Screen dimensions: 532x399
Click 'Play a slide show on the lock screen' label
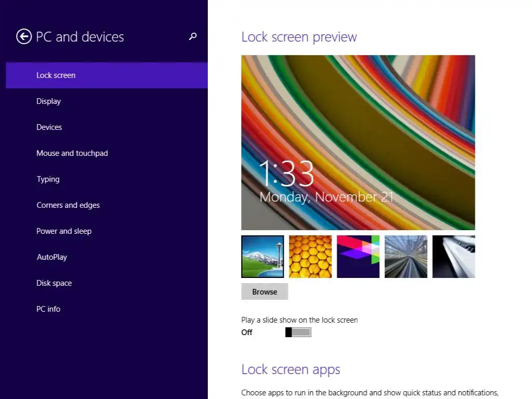coord(300,320)
